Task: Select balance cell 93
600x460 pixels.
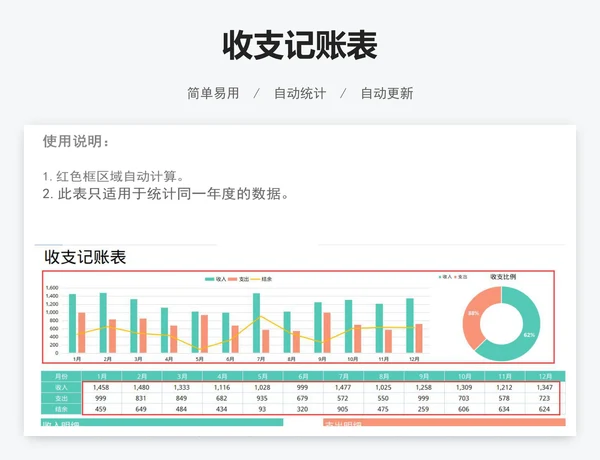Action: (x=262, y=409)
